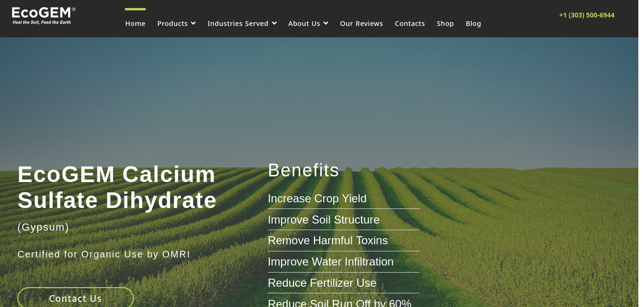Click the Contact Us button
Image resolution: width=644 pixels, height=307 pixels.
[75, 298]
